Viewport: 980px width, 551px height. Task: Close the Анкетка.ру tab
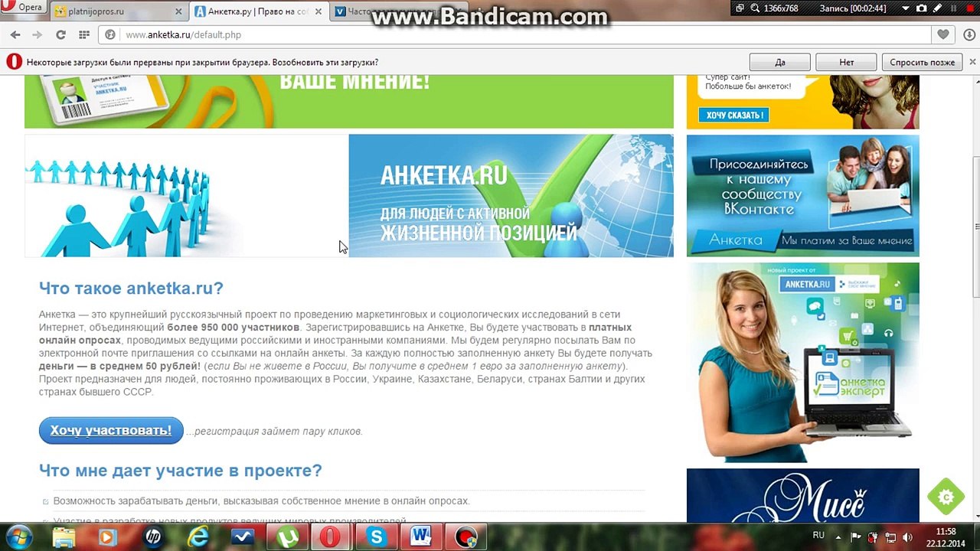click(318, 11)
